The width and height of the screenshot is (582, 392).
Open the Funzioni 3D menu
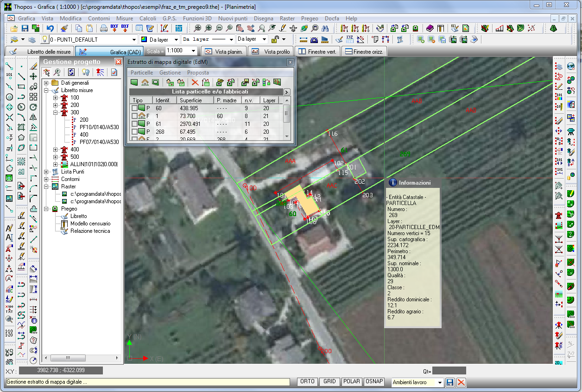[x=198, y=19]
